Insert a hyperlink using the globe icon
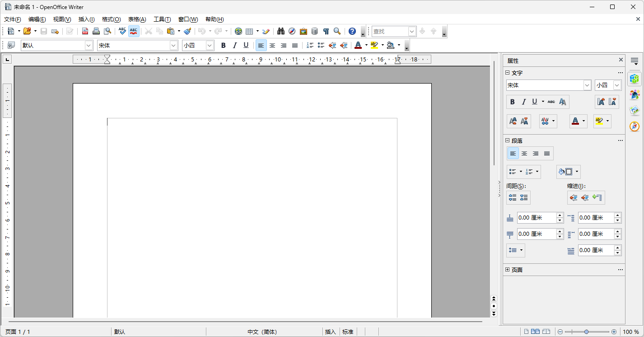 (238, 31)
